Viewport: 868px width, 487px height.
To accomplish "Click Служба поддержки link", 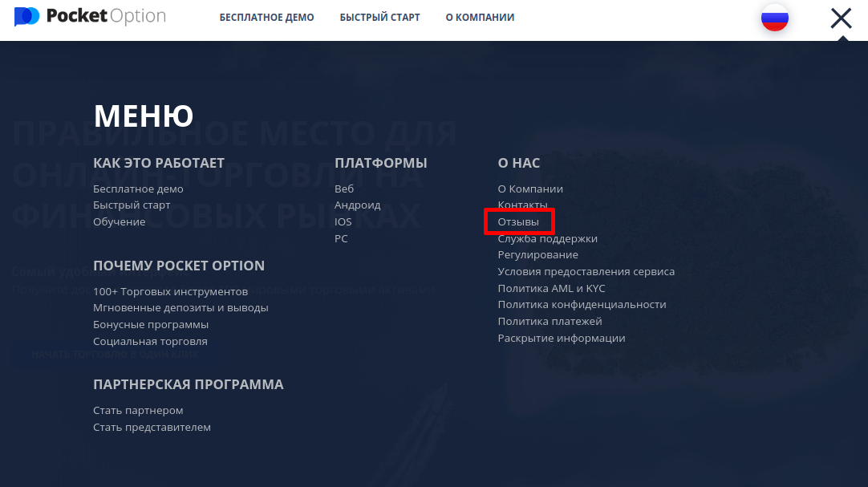I will (547, 238).
